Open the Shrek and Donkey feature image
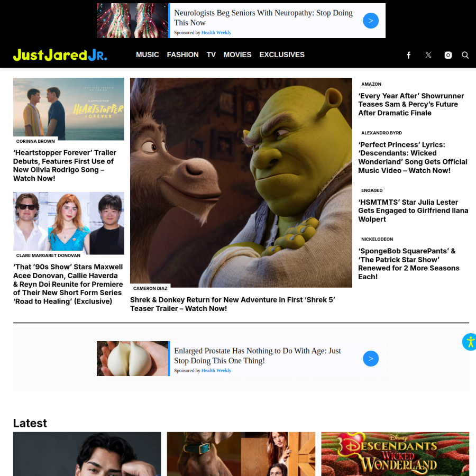 [x=241, y=182]
